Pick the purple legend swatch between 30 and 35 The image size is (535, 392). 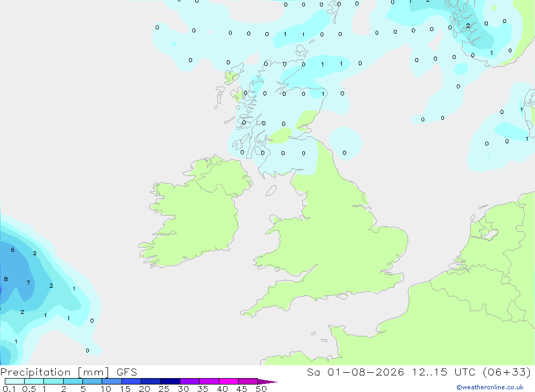click(x=190, y=381)
